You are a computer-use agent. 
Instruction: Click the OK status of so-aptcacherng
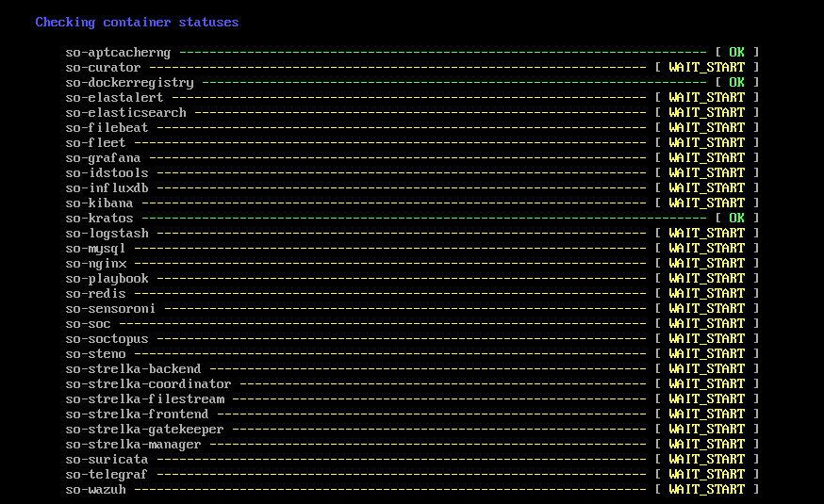[x=736, y=53]
